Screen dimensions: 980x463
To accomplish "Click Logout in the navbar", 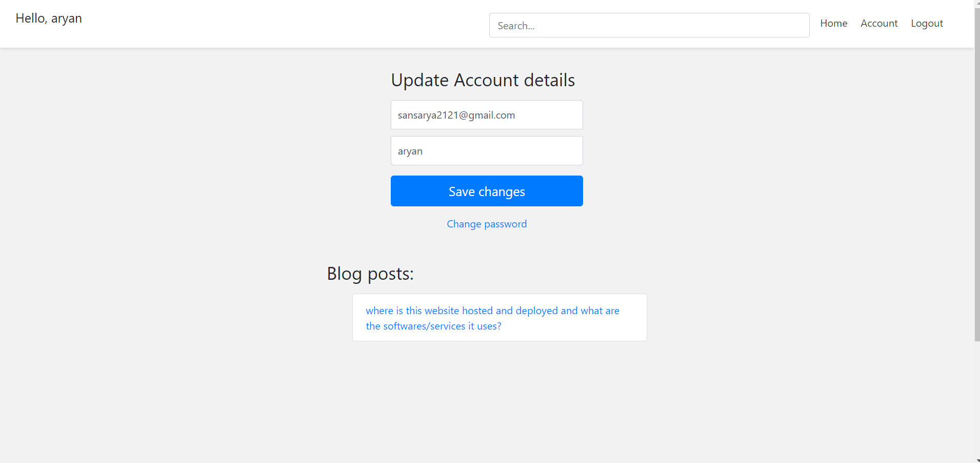I will pos(927,23).
